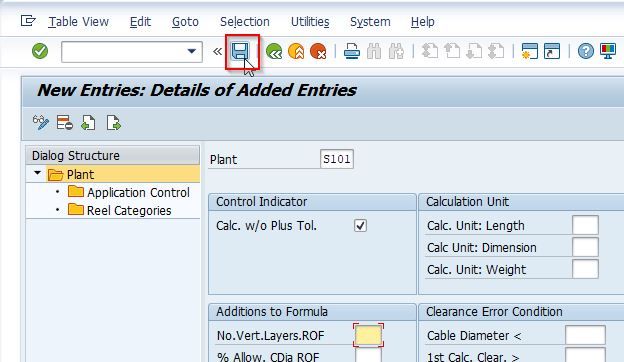
Task: Select the Application Control folder
Action: click(129, 193)
